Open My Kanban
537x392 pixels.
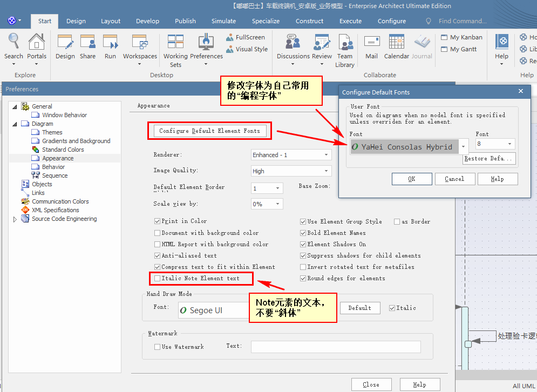[x=461, y=37]
